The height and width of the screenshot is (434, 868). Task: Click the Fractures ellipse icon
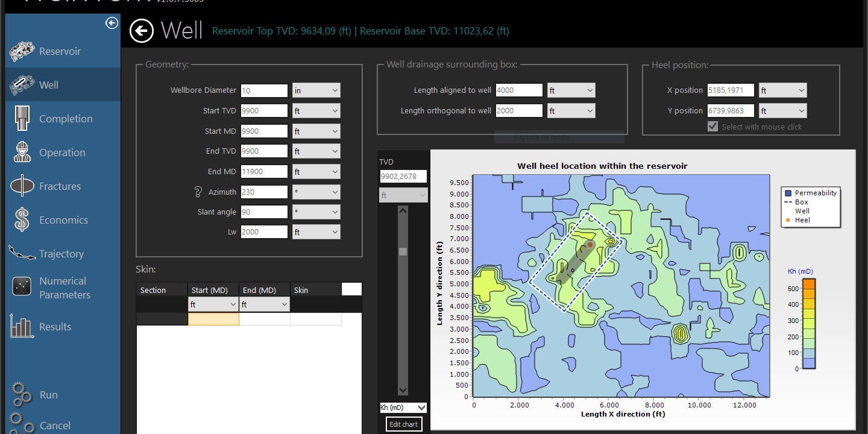pos(22,186)
